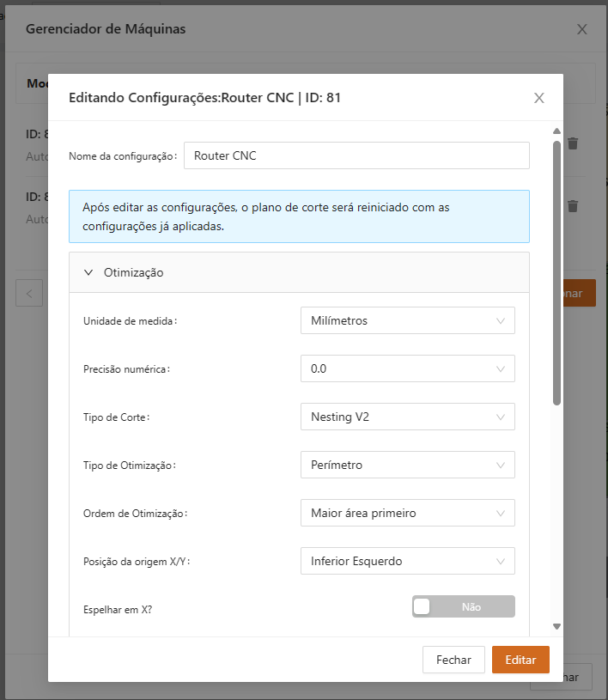This screenshot has width=608, height=700.
Task: Close the Editando Configurações dialog with X
Action: click(539, 98)
